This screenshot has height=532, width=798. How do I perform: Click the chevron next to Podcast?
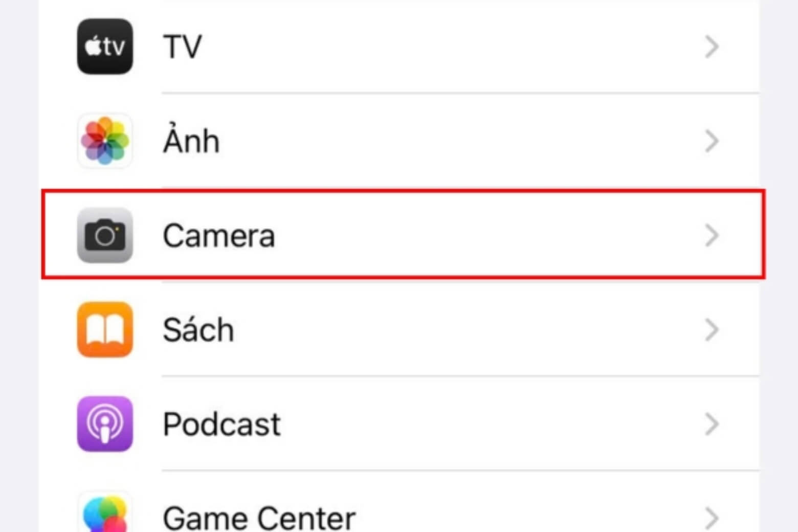(712, 424)
